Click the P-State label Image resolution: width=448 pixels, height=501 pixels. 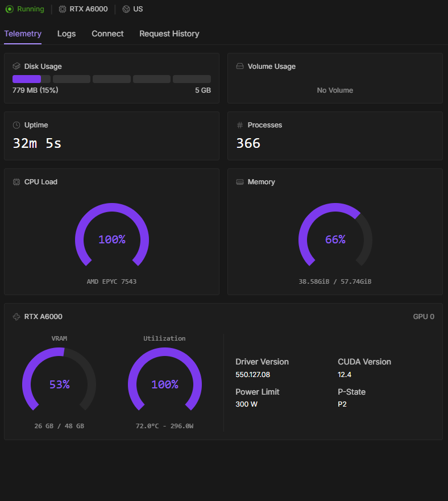pyautogui.click(x=351, y=392)
